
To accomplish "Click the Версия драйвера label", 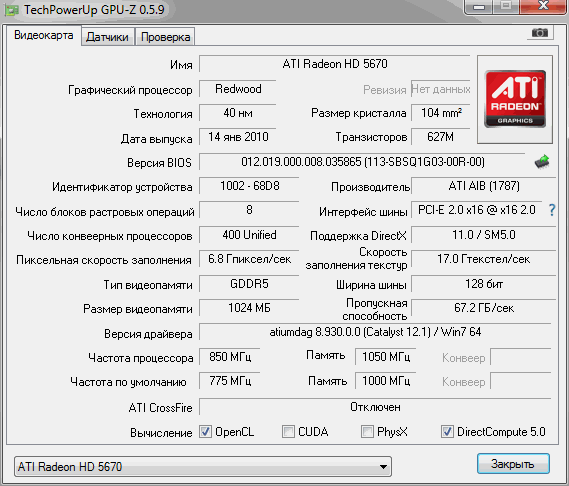I will point(148,334).
